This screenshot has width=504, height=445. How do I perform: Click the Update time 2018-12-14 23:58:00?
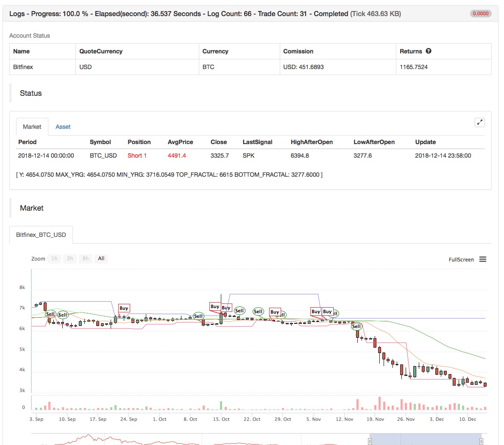(443, 156)
